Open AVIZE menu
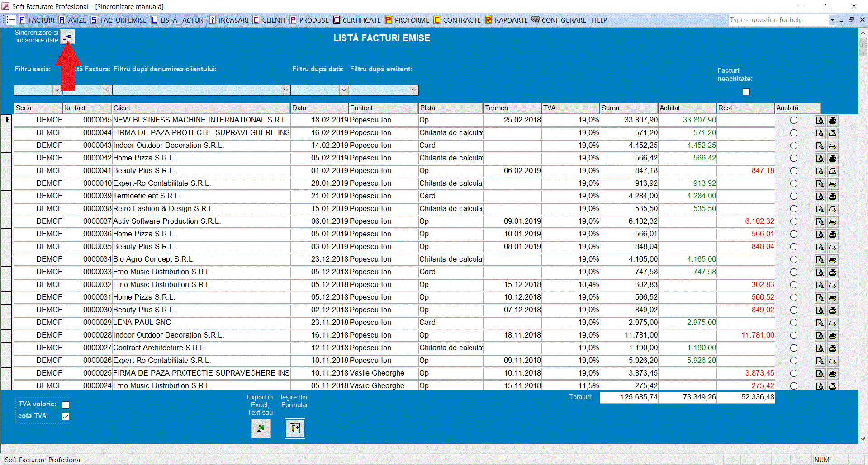The image size is (868, 465). tap(72, 20)
